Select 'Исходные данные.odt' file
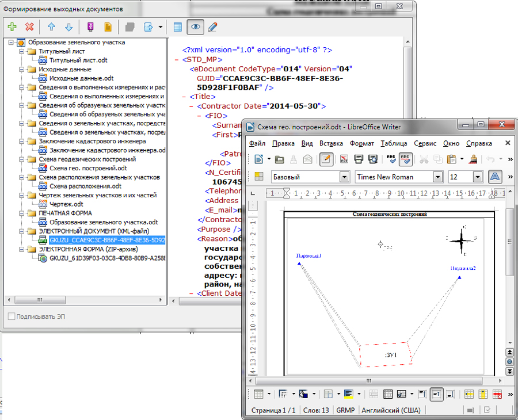 point(81,78)
